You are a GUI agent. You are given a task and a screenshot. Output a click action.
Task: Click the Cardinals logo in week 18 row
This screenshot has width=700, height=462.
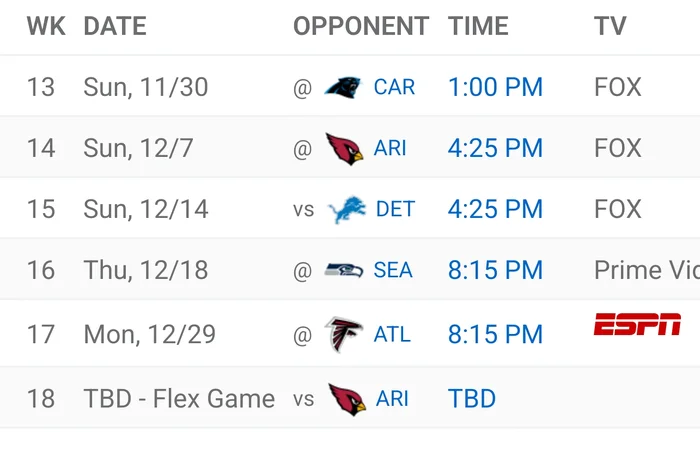347,399
